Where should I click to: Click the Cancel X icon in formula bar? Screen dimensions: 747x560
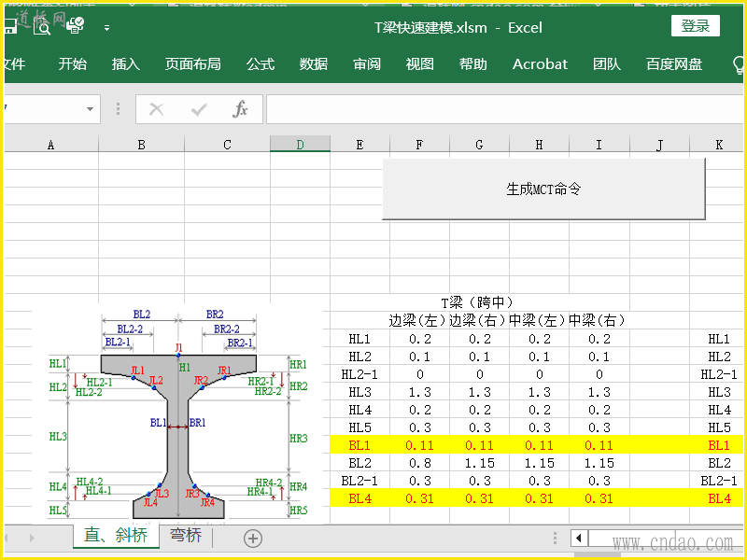click(x=156, y=109)
